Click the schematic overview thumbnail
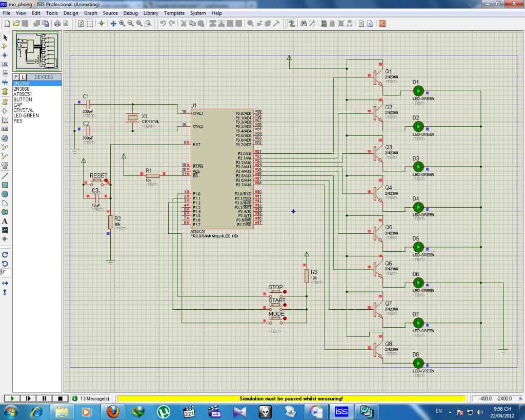The height and width of the screenshot is (420, 525). (x=37, y=51)
